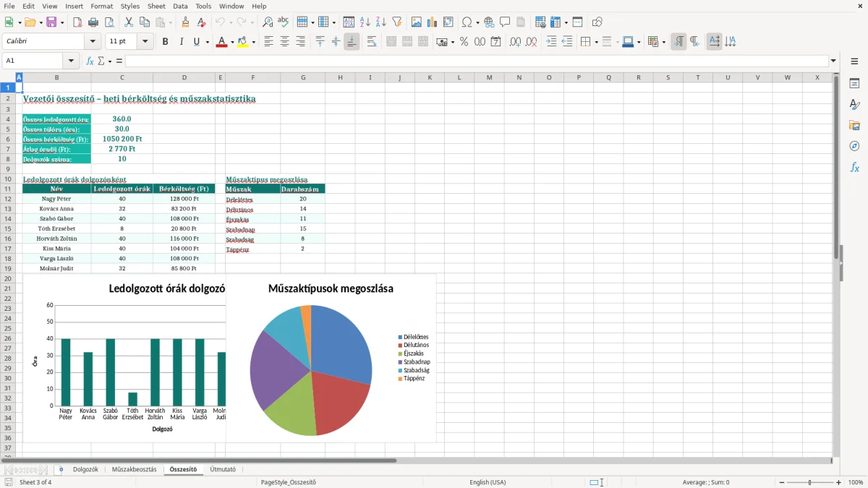Switch to the Dolgozók sheet tab
The image size is (868, 488).
point(85,469)
